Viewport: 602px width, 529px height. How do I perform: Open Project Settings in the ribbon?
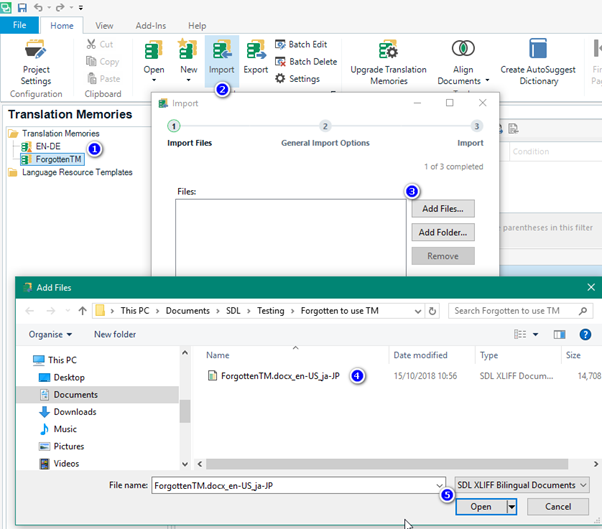(x=36, y=62)
